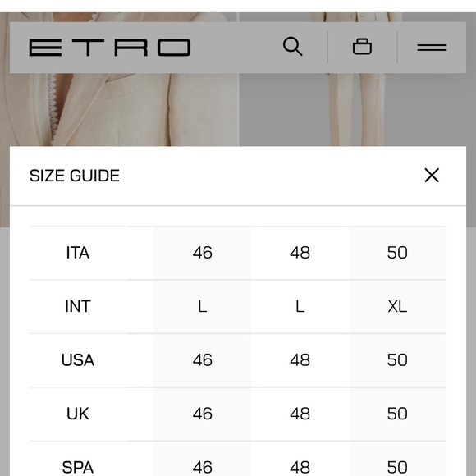
Task: Select the USA row label
Action: 78,360
